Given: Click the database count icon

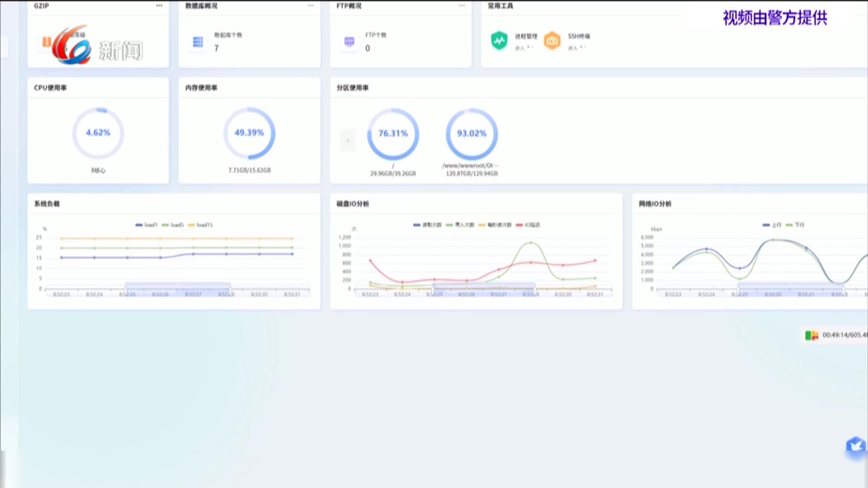Looking at the screenshot, I should pyautogui.click(x=198, y=42).
